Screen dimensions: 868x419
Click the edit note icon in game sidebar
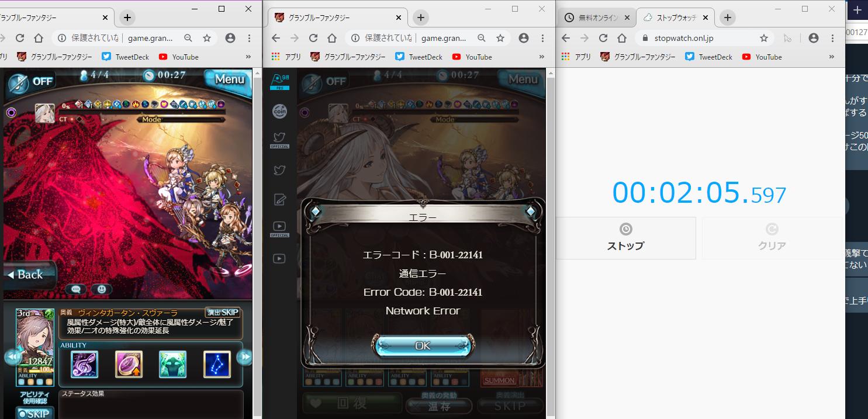(279, 200)
